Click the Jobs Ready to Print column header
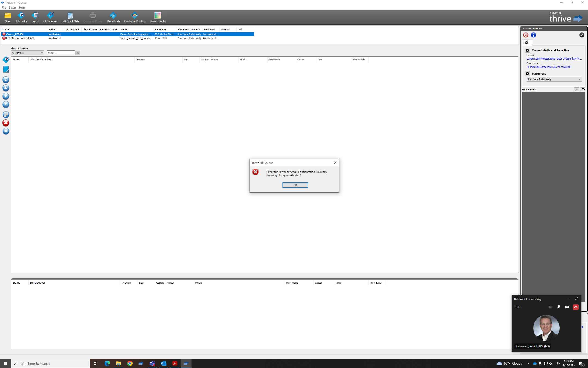Viewport: 588px width, 368px height. tap(81, 60)
